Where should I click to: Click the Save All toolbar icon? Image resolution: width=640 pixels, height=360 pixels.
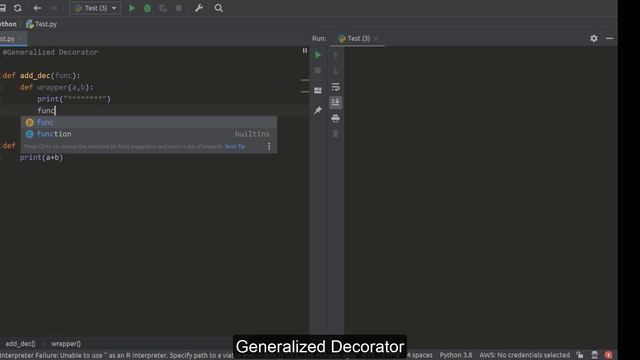coord(2,8)
